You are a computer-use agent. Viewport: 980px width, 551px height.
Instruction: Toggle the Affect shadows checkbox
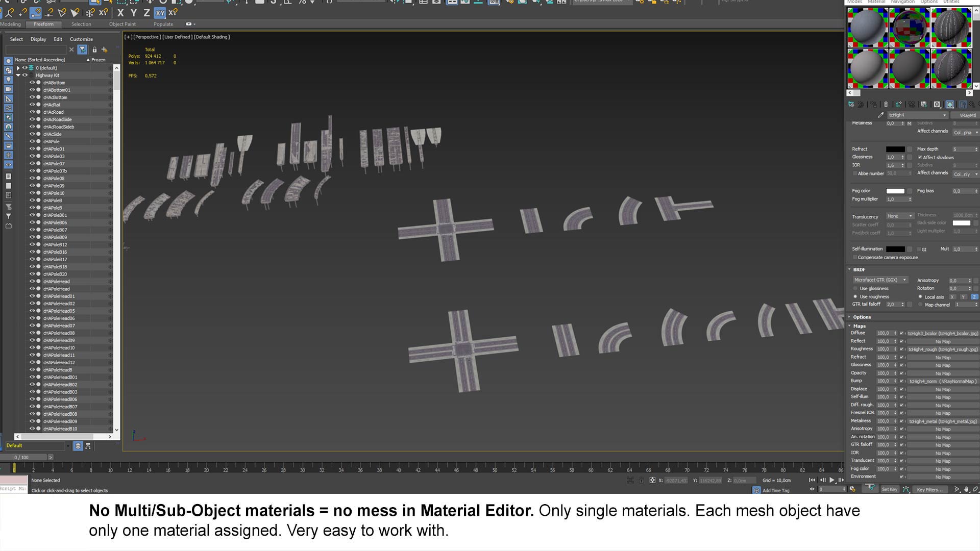(920, 157)
